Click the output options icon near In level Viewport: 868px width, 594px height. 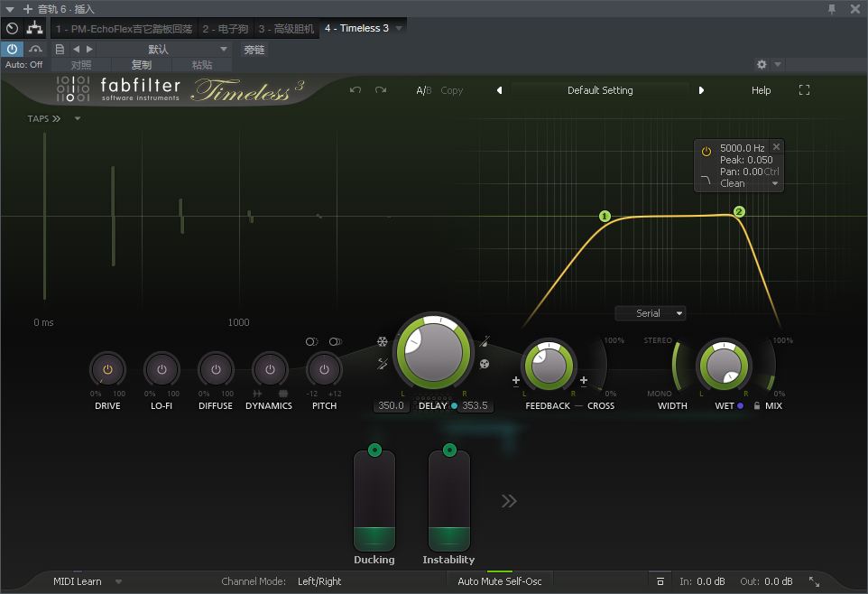click(660, 581)
